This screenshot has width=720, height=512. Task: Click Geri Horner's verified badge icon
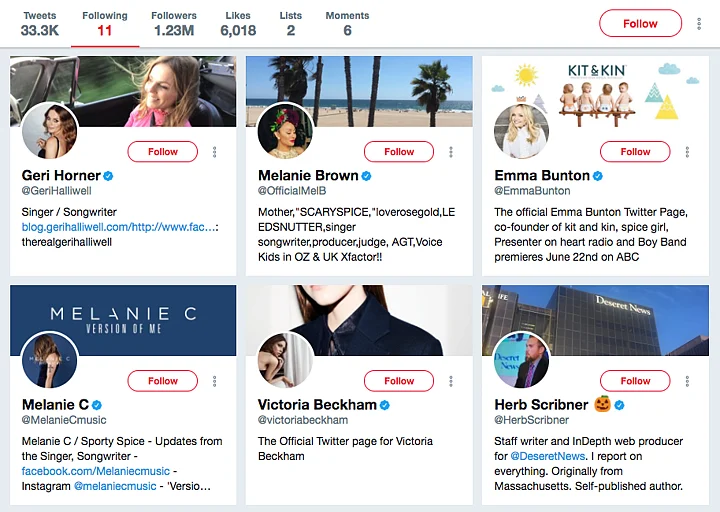click(x=109, y=176)
